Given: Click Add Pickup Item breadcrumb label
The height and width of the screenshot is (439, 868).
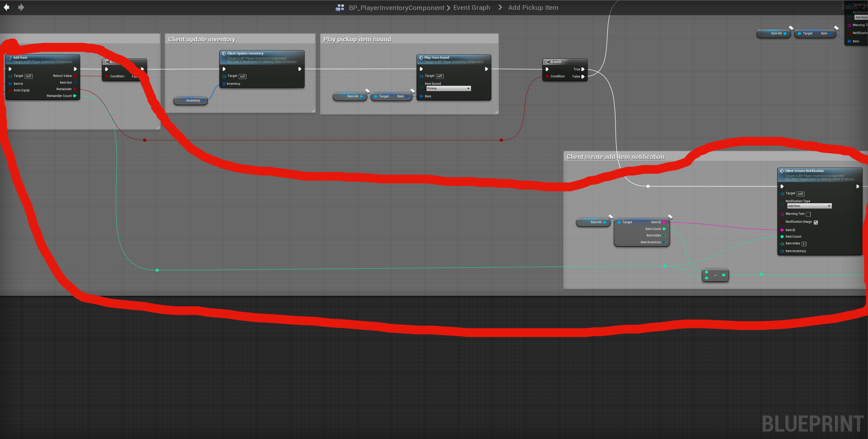Looking at the screenshot, I should [533, 8].
